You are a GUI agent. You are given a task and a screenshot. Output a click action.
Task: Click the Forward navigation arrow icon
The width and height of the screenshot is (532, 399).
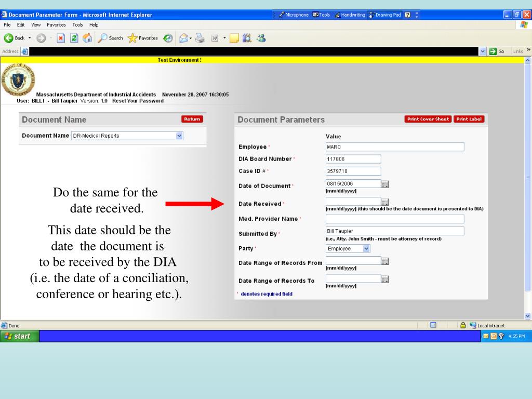[41, 38]
